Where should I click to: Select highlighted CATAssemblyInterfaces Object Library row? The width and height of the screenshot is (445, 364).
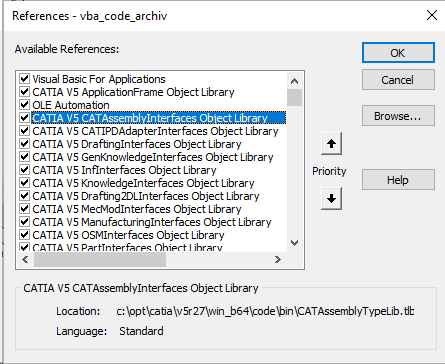pyautogui.click(x=159, y=118)
